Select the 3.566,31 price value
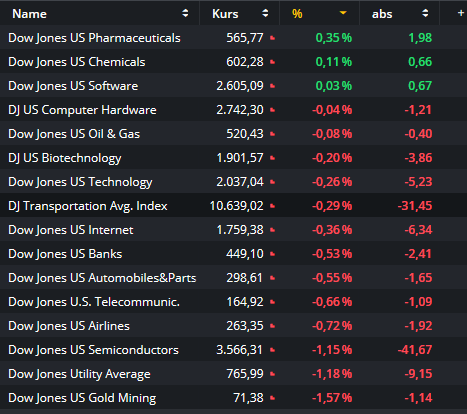 point(240,350)
